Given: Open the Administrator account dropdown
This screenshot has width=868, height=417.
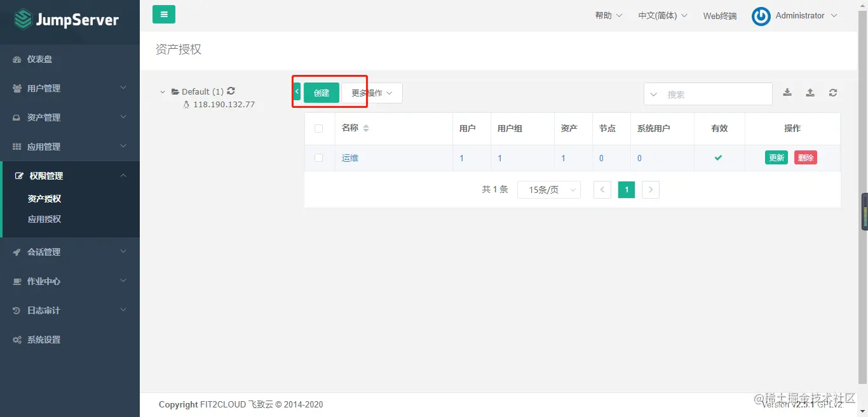Looking at the screenshot, I should [806, 16].
